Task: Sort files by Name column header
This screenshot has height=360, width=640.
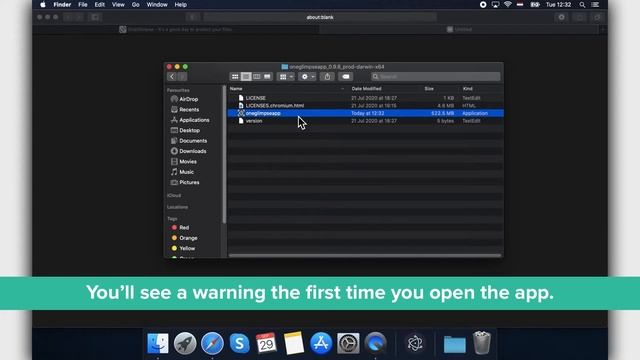Action: click(x=236, y=89)
